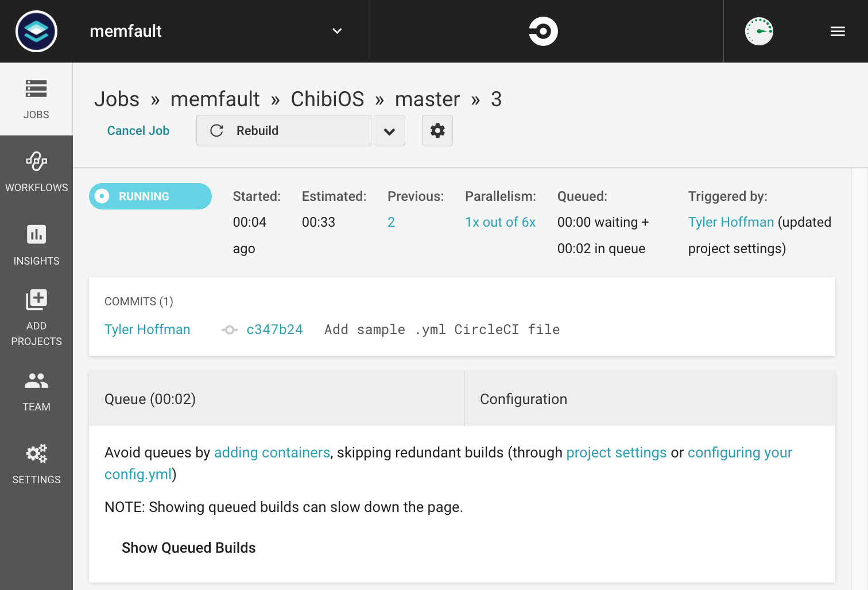Click Show Queued Builds
The width and height of the screenshot is (868, 590).
click(188, 548)
